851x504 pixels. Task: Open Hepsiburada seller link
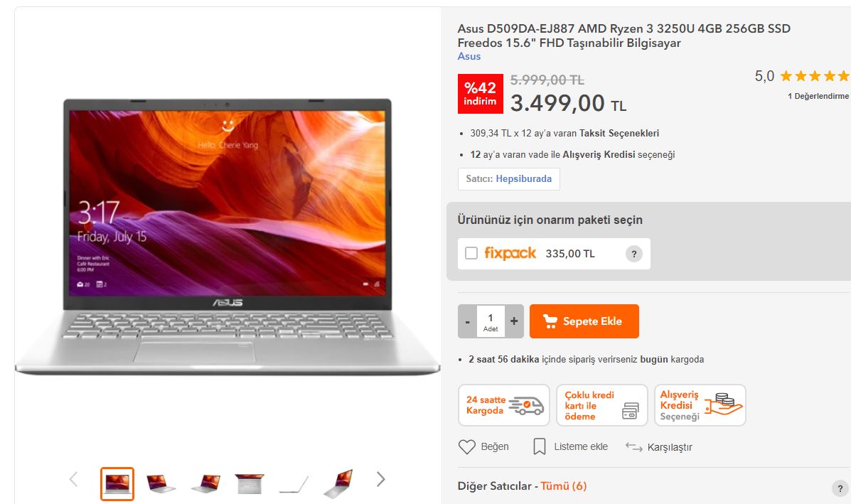click(x=524, y=179)
